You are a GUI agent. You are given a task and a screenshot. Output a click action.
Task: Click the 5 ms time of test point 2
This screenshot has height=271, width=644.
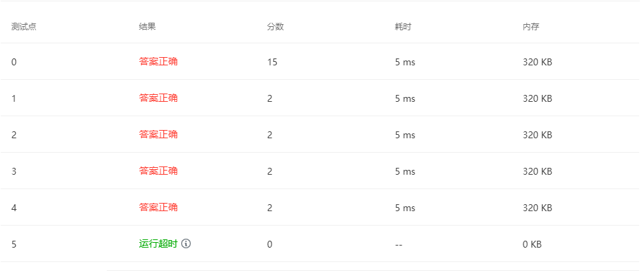405,135
